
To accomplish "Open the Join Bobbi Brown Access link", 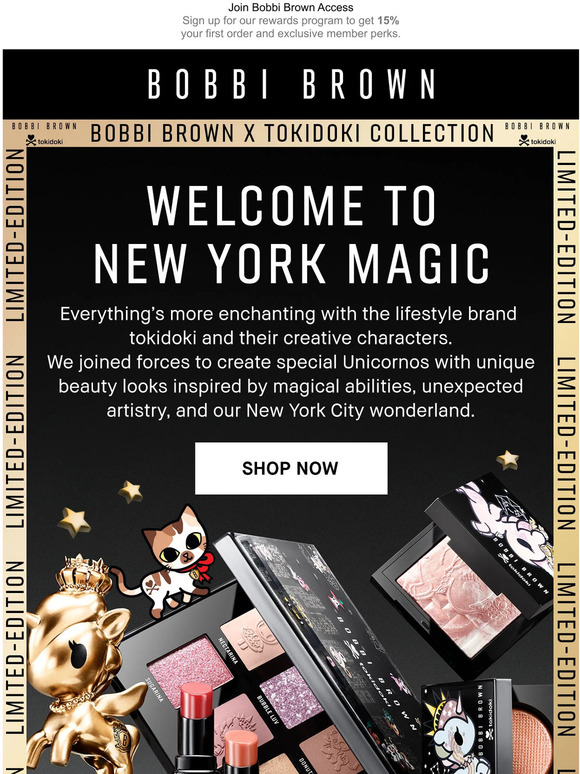I will point(290,7).
